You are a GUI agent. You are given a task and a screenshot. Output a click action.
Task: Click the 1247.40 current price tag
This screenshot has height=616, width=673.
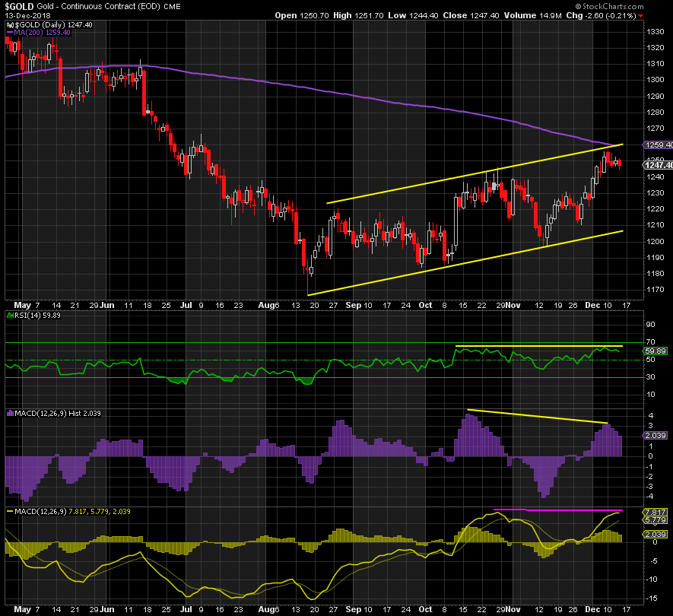coord(657,164)
